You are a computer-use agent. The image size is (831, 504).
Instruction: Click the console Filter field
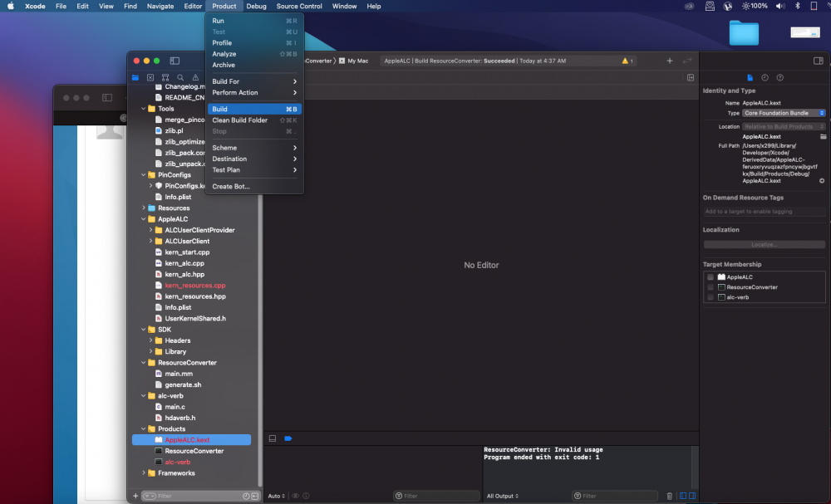tap(615, 496)
